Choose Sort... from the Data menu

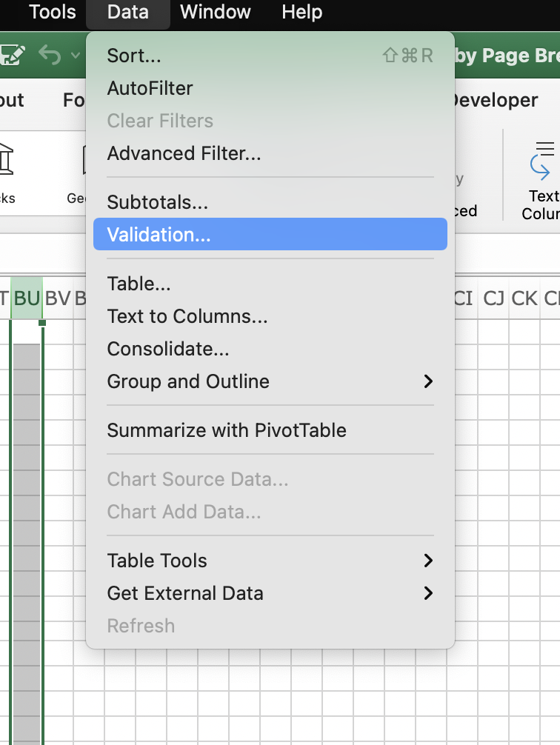coord(134,56)
